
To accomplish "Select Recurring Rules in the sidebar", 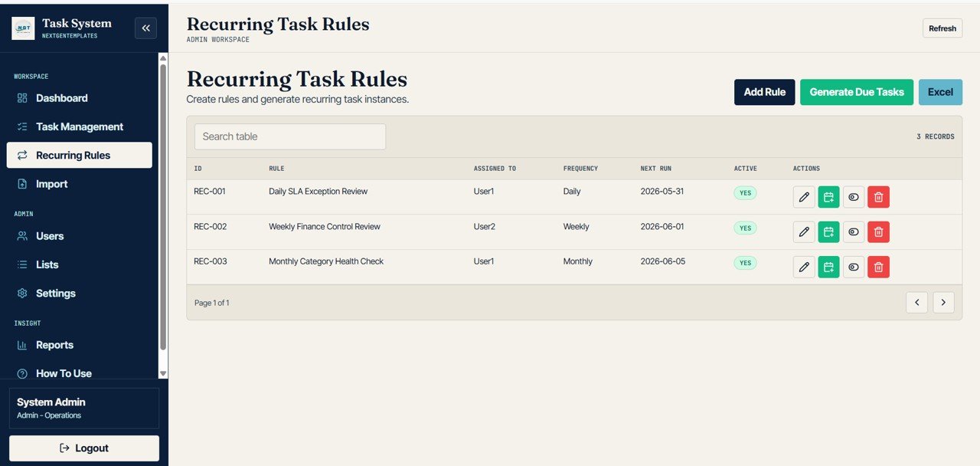I will pos(80,155).
